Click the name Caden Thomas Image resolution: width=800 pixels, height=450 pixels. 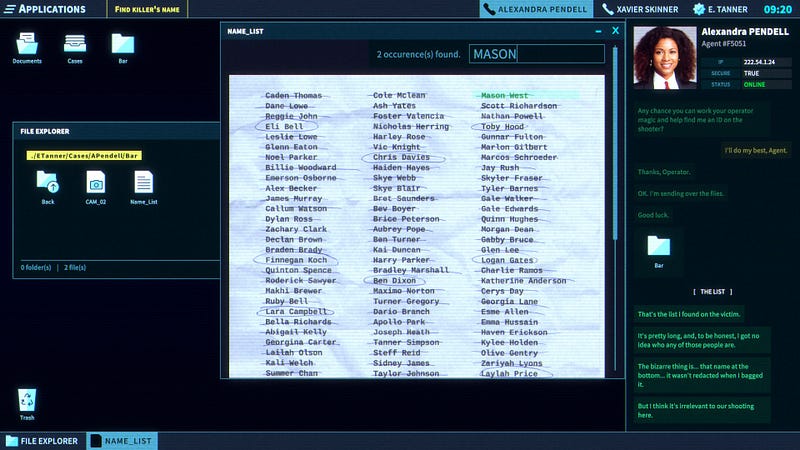[293, 95]
